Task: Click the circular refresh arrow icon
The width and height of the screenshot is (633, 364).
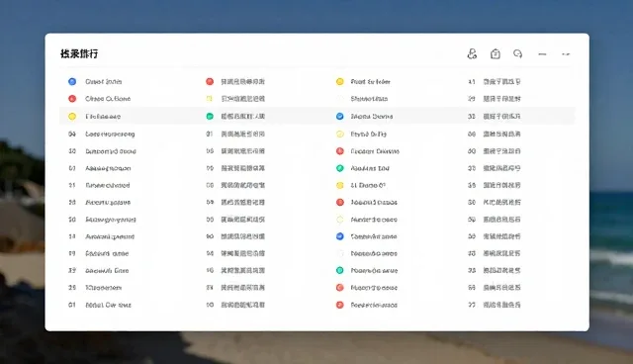Action: [x=518, y=53]
